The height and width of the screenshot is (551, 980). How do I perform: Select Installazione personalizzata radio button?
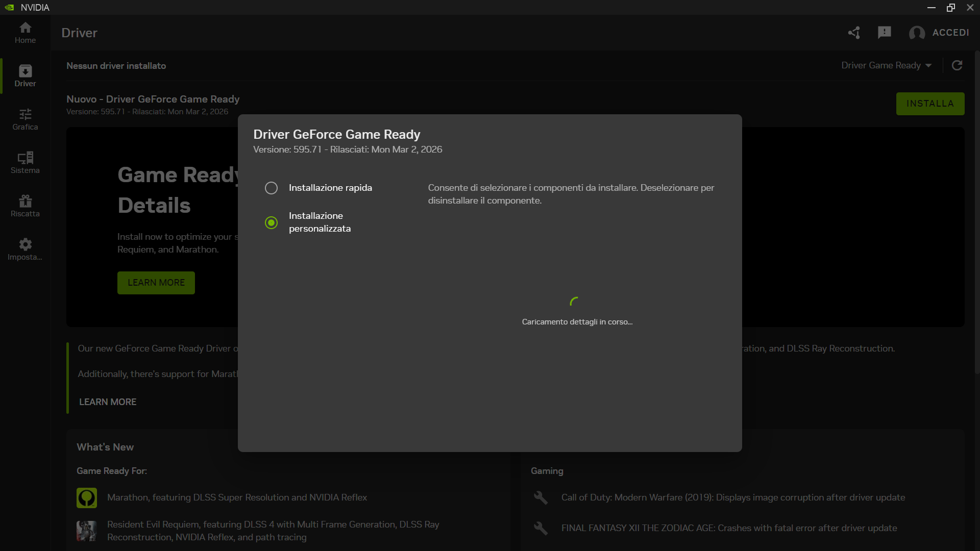coord(271,222)
